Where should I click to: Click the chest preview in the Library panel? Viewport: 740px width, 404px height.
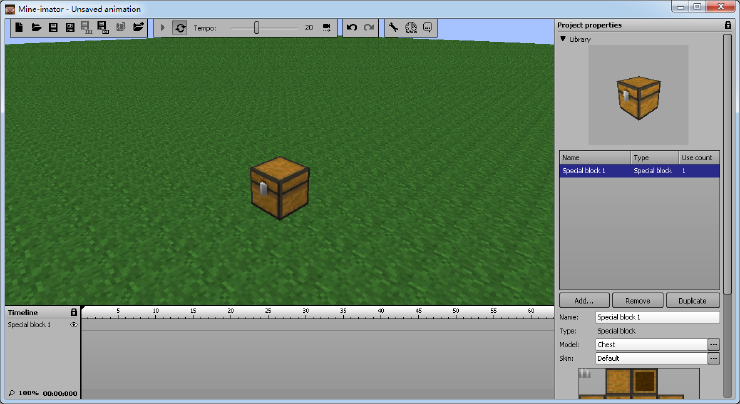pyautogui.click(x=638, y=97)
